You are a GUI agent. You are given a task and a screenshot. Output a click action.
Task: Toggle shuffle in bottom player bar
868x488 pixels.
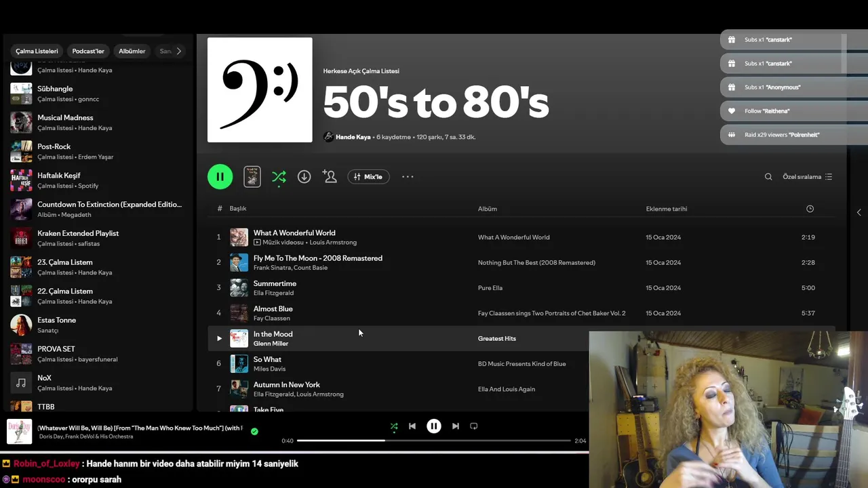coord(394,426)
